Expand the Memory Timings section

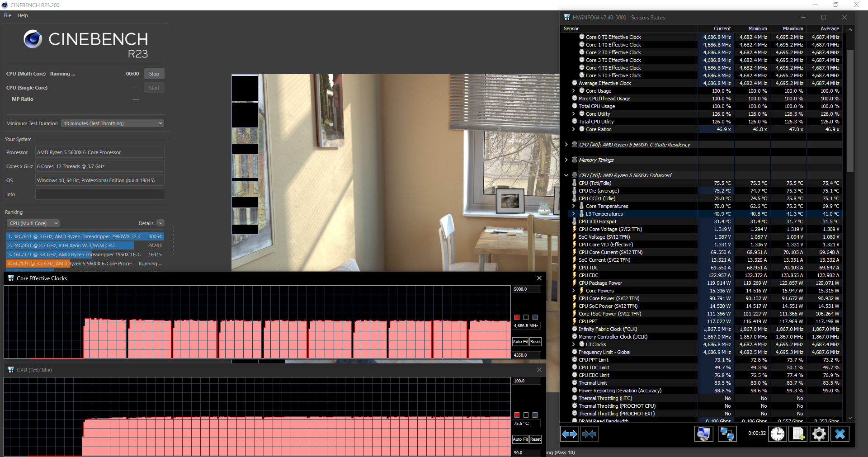(566, 160)
